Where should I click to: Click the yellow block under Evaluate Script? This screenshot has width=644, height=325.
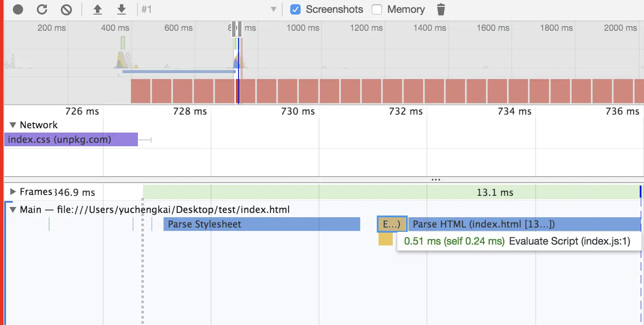(385, 239)
